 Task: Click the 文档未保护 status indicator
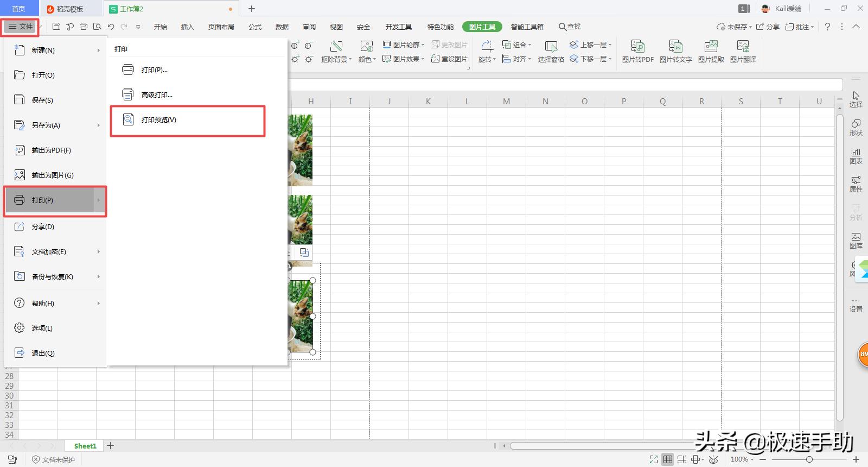point(53,459)
